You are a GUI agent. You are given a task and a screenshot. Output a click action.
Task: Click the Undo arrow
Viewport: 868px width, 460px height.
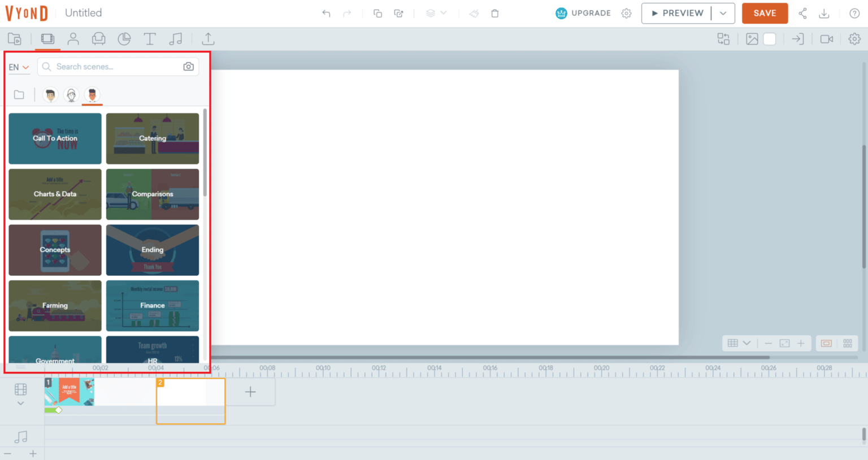pos(326,14)
